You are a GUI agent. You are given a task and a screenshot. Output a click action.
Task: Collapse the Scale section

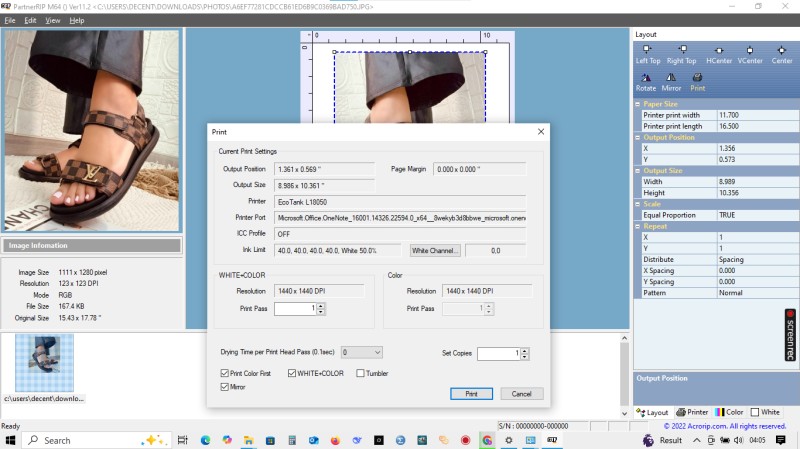tap(637, 204)
